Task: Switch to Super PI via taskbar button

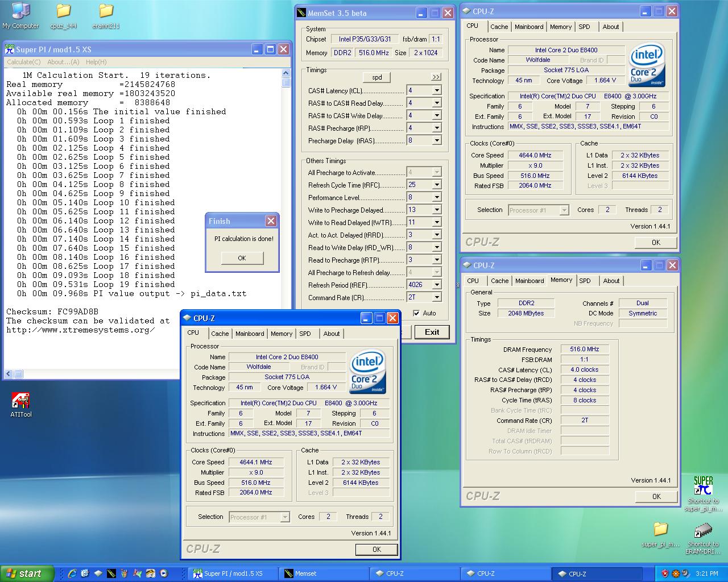Action: (x=233, y=573)
